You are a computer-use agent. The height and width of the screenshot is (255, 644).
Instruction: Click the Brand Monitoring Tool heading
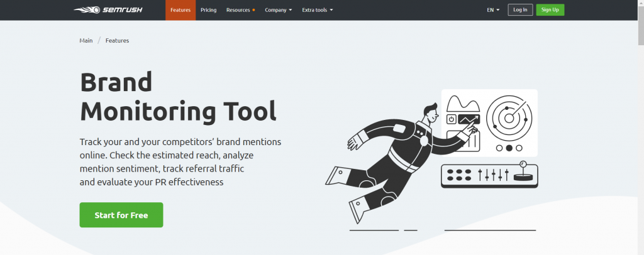click(x=178, y=96)
